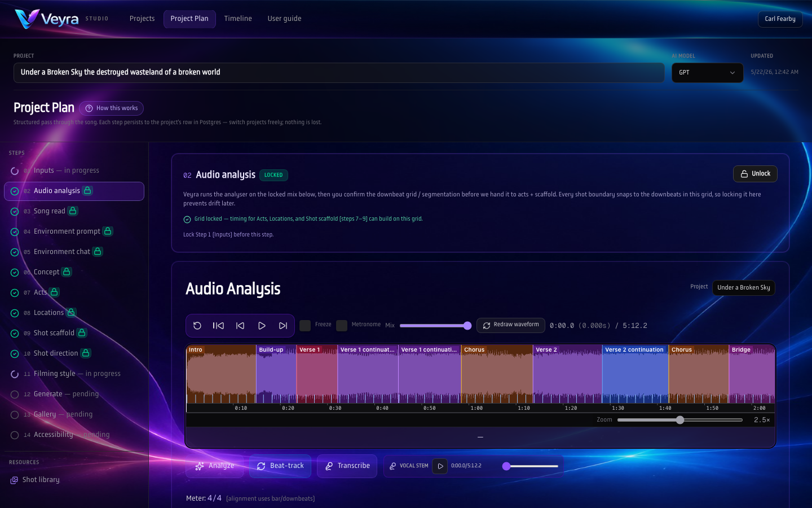812x508 pixels.
Task: Switch to the Project Plan tab
Action: (189, 19)
